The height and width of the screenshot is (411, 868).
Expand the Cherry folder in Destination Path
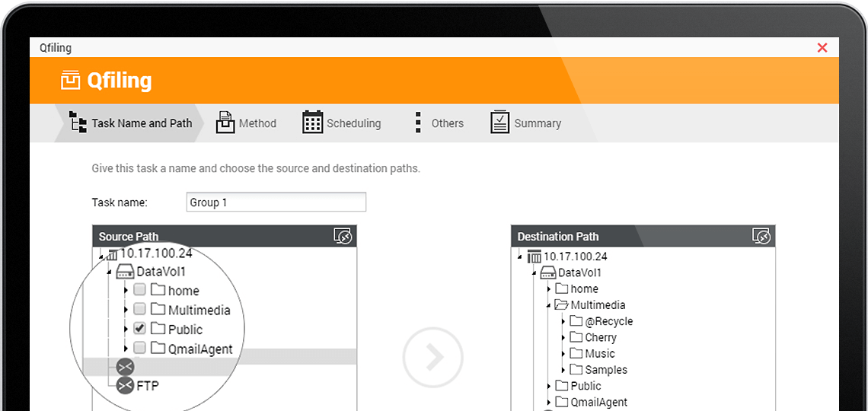(563, 337)
